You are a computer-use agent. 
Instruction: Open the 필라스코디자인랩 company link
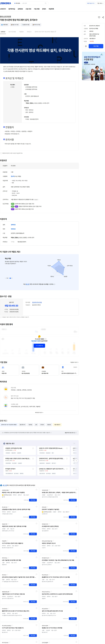5,17
